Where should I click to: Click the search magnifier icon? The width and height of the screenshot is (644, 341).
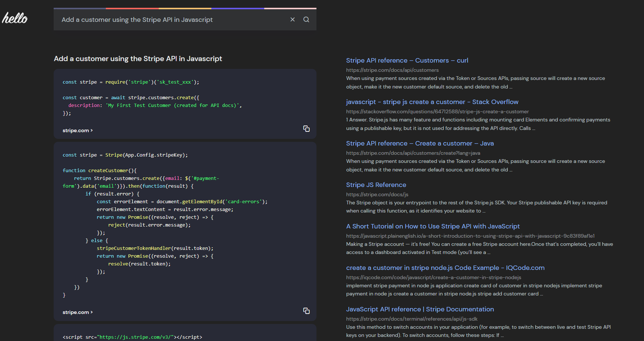(x=306, y=20)
